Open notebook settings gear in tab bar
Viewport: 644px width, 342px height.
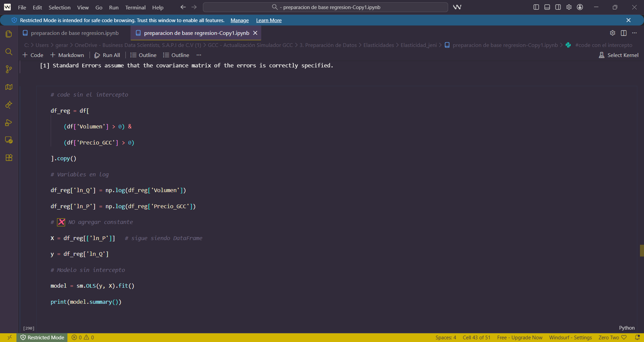point(612,33)
